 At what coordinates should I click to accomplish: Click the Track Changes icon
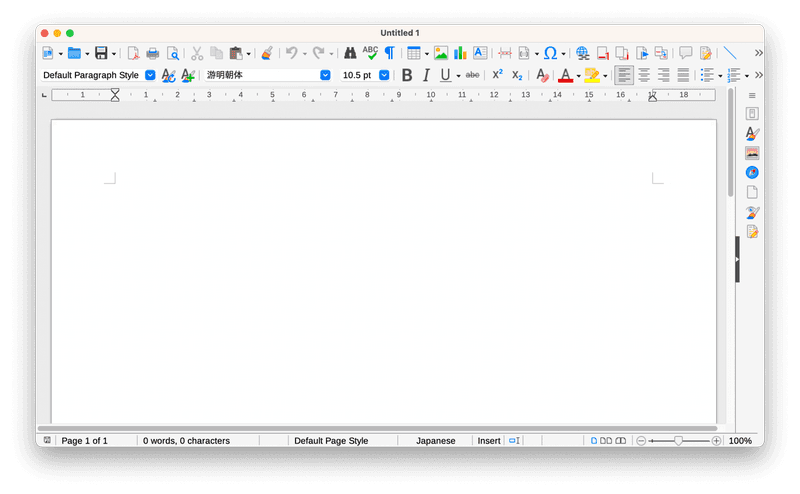706,53
